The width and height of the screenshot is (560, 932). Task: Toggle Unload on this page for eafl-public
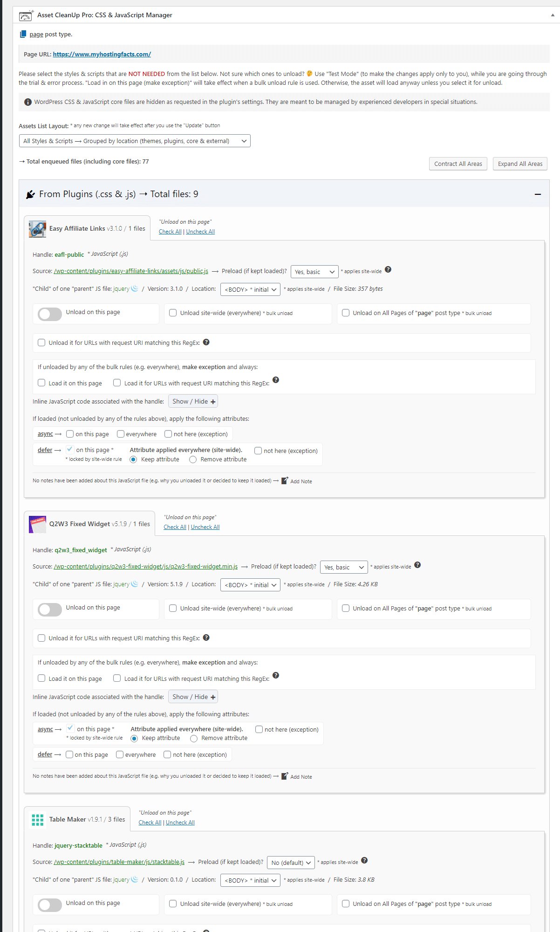[x=50, y=315]
